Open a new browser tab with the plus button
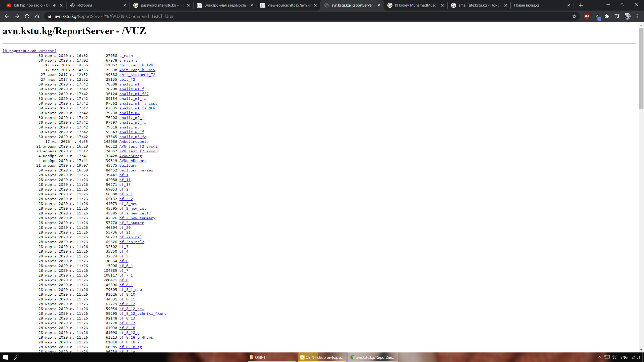 (x=581, y=5)
